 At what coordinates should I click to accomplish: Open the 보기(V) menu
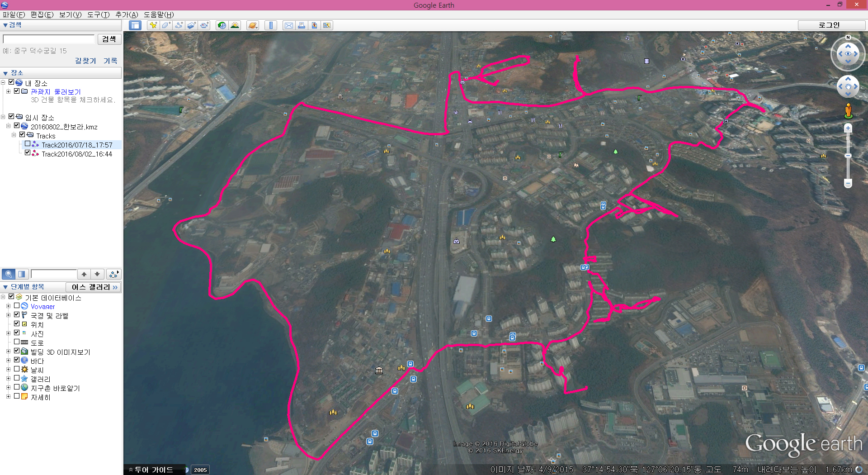click(70, 14)
